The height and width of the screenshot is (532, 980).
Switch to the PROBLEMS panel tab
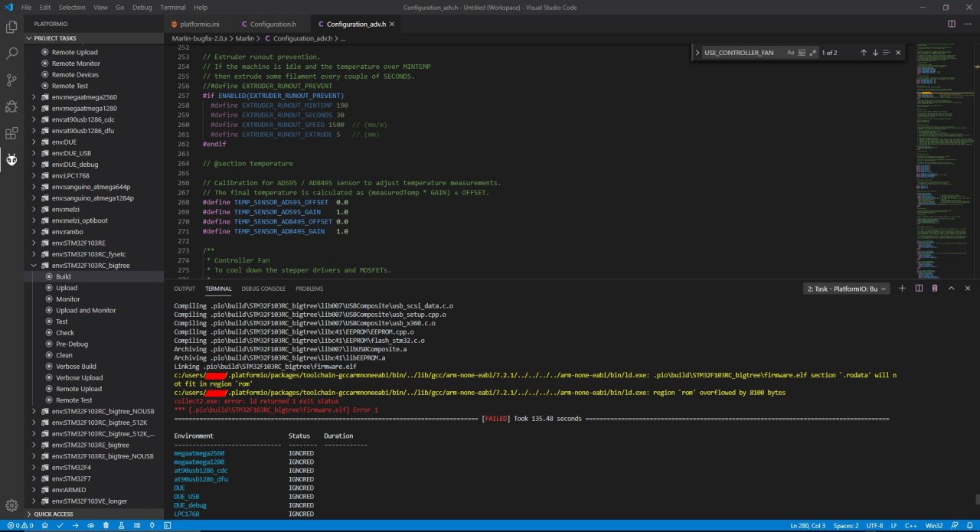(309, 289)
